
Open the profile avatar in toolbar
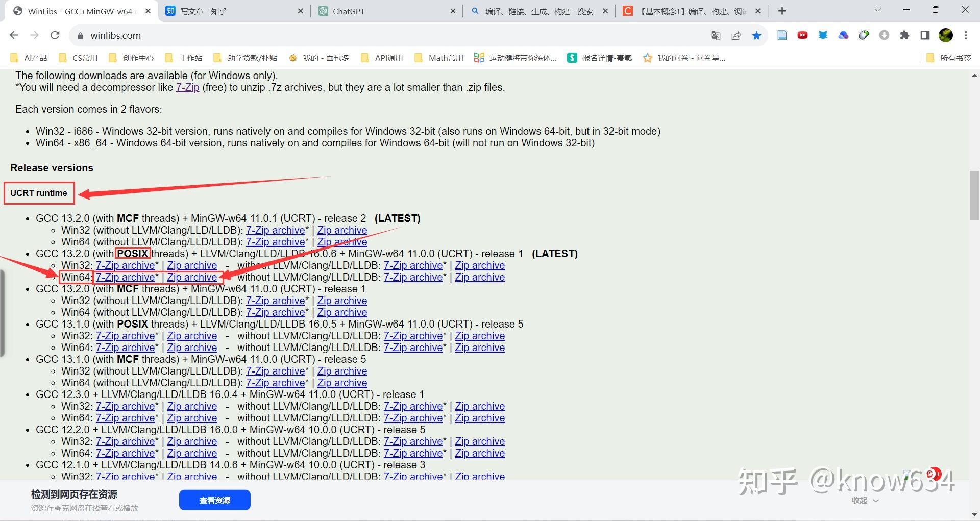tap(946, 35)
